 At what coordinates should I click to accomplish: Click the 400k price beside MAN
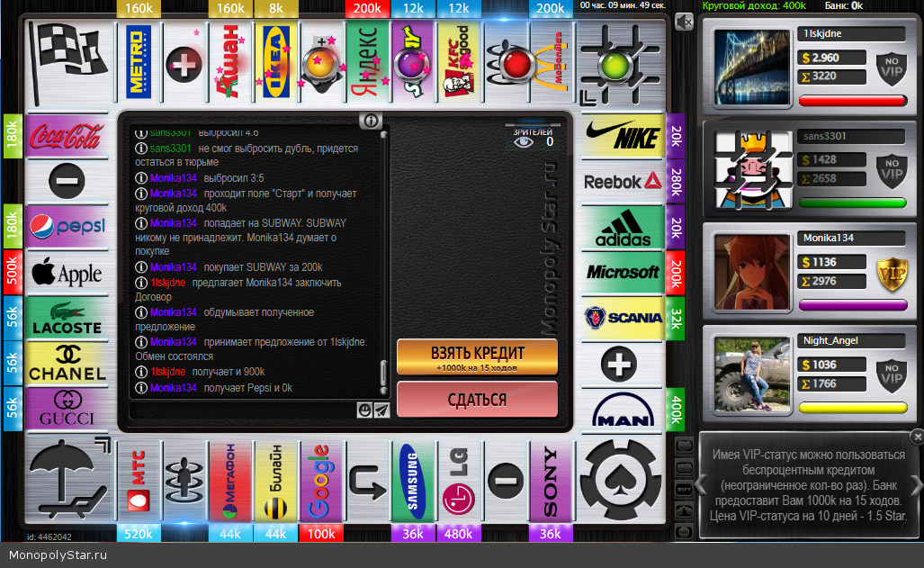click(676, 409)
